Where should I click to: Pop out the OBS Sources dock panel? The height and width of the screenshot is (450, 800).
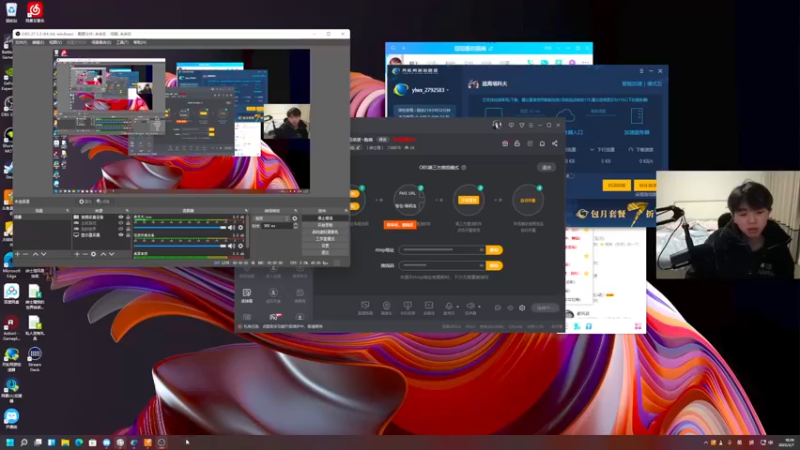(x=128, y=211)
